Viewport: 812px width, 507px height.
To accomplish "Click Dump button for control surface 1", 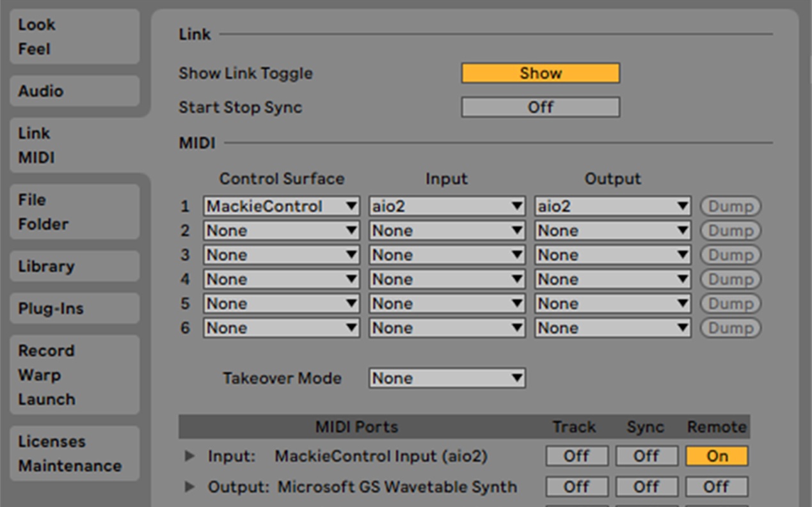I will 731,207.
